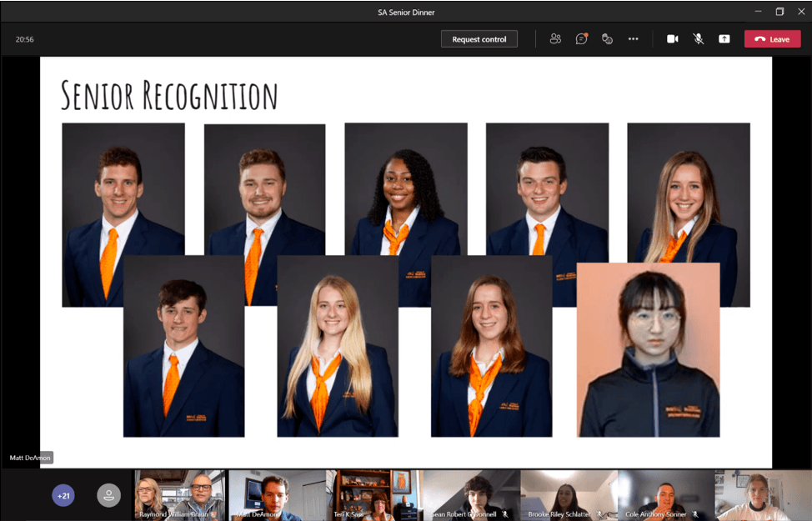Select Cole Anthony Sonner's video tile
The height and width of the screenshot is (521, 812).
[665, 495]
